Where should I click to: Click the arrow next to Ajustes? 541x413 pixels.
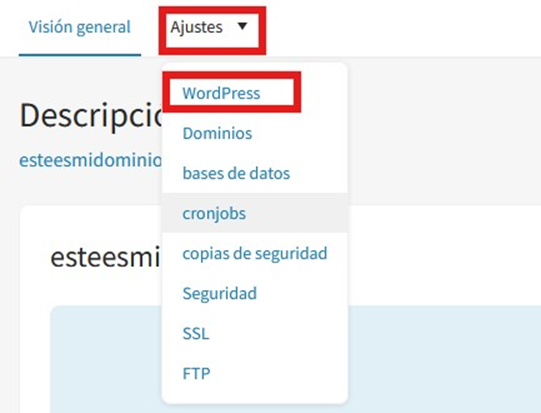(243, 26)
